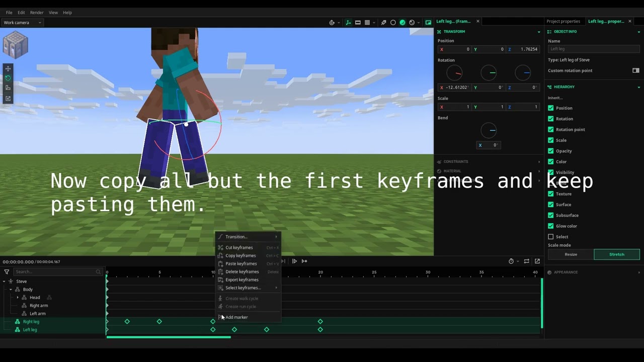This screenshot has height=362, width=644.
Task: Select the flat shading circle icon in toolbar
Action: tap(393, 23)
